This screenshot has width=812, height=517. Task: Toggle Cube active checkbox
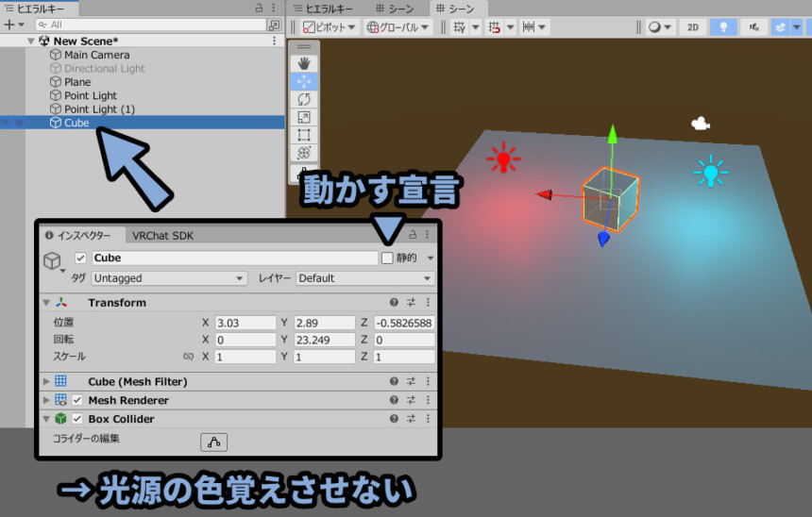(x=80, y=258)
